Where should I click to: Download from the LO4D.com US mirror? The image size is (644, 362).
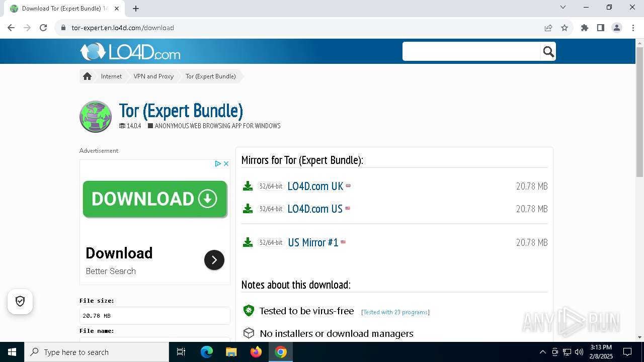[315, 209]
